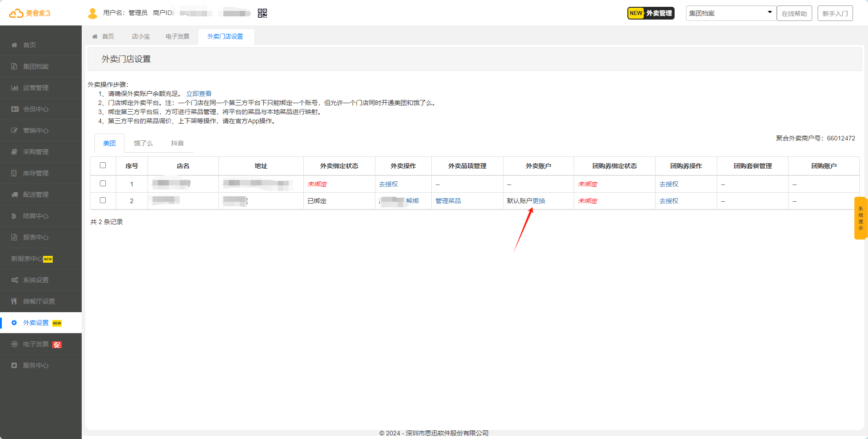Expand the 报表中心 sidebar menu
Viewport: 868px width, 439px height.
pos(35,237)
